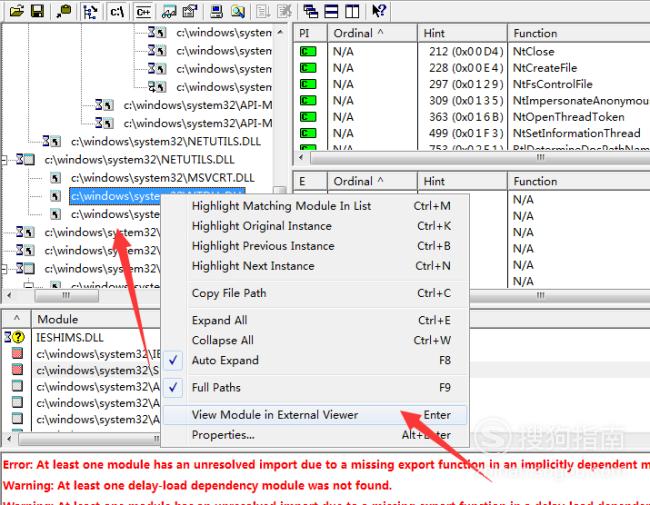
Task: Sort imports by the PI column header
Action: coord(310,33)
